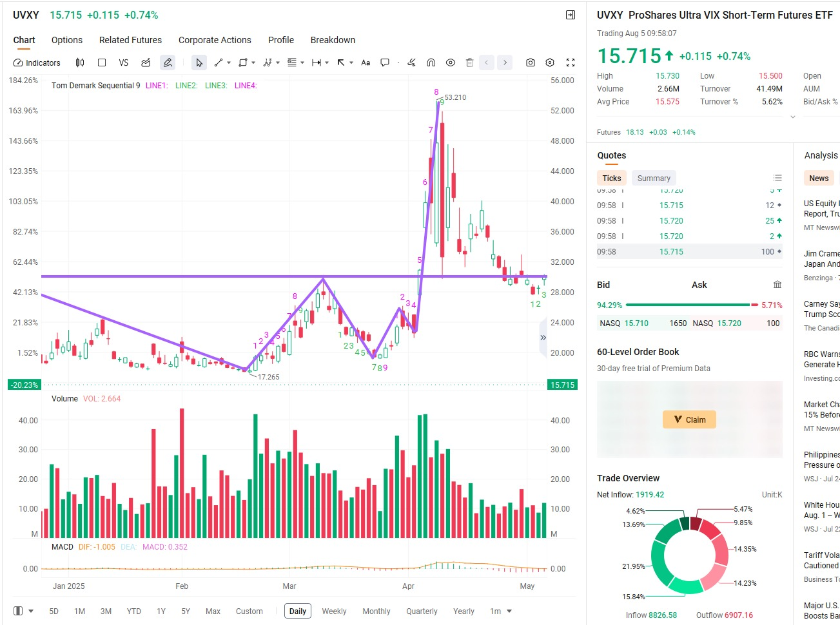This screenshot has width=840, height=625.
Task: Select Monthly candle interval
Action: tap(376, 611)
